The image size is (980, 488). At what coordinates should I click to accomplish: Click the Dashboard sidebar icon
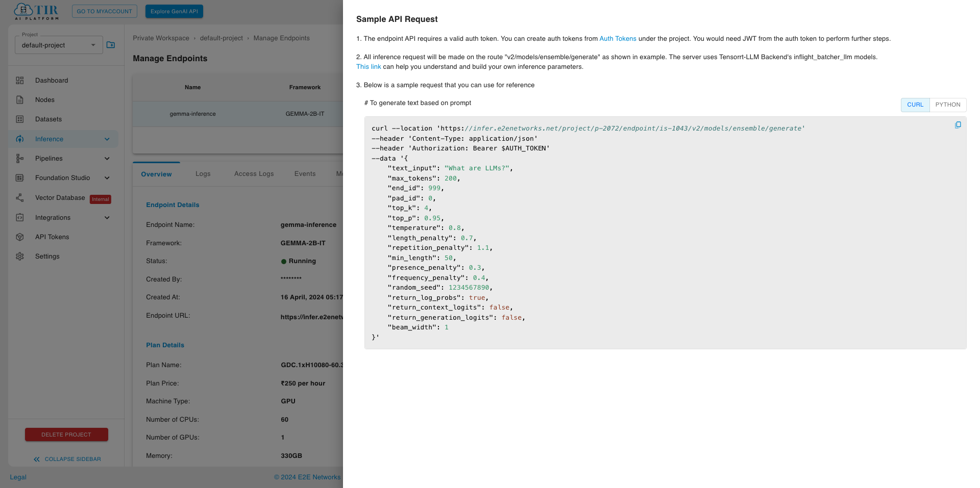[x=20, y=81]
